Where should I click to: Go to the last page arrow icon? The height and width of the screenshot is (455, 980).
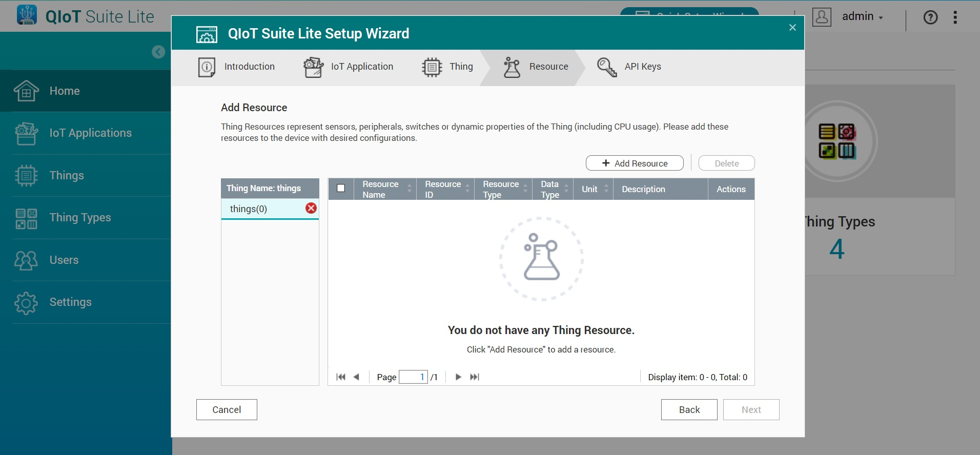pyautogui.click(x=475, y=377)
